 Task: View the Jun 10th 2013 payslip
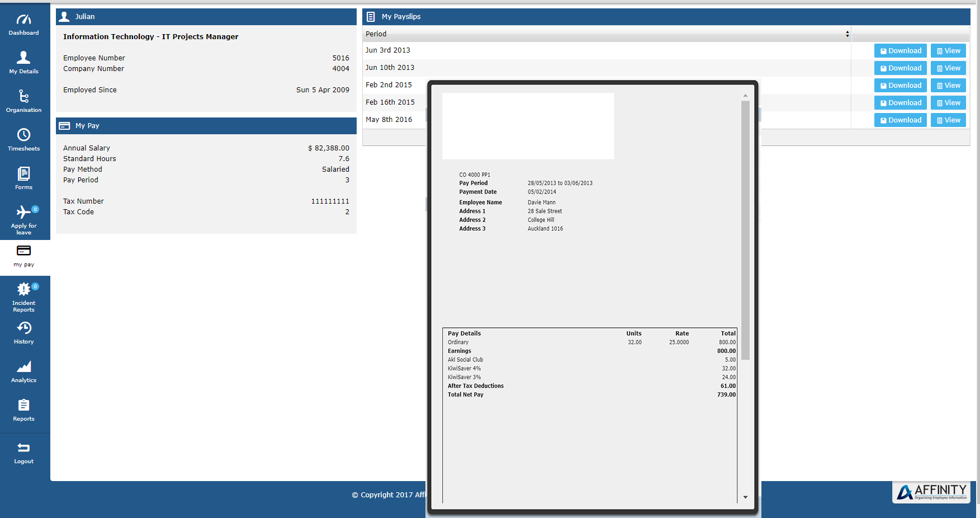948,68
